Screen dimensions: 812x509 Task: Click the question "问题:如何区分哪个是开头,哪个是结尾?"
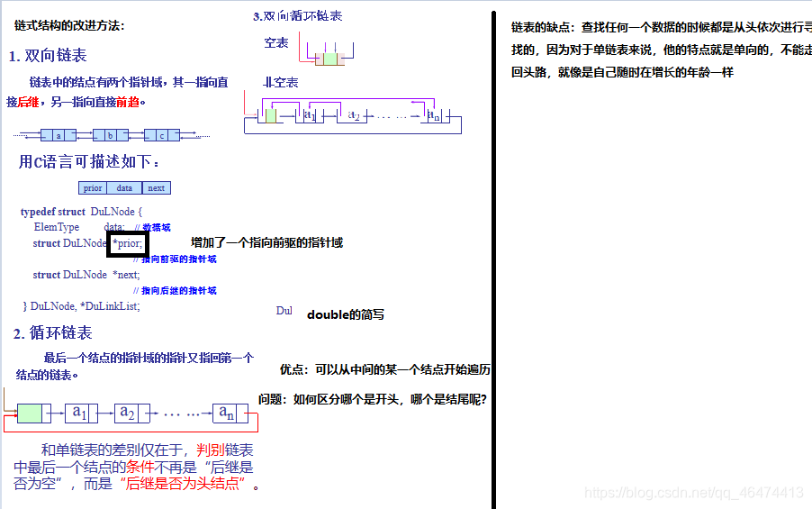coord(373,399)
